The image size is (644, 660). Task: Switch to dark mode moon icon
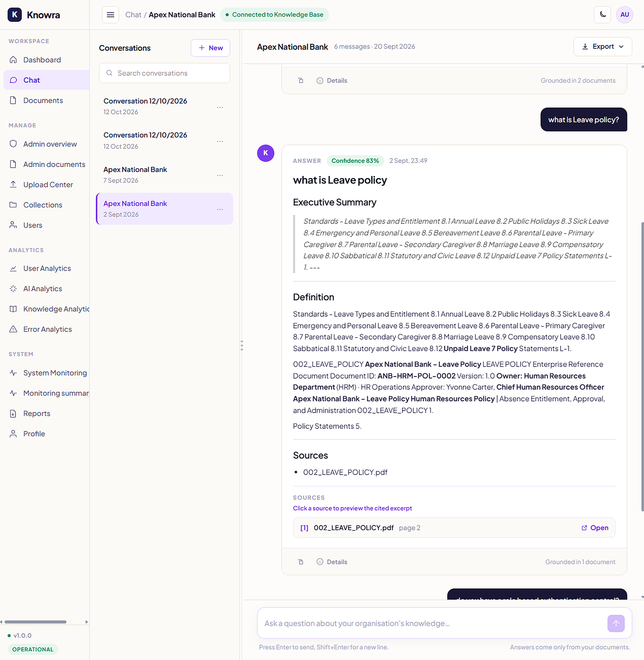(x=602, y=14)
